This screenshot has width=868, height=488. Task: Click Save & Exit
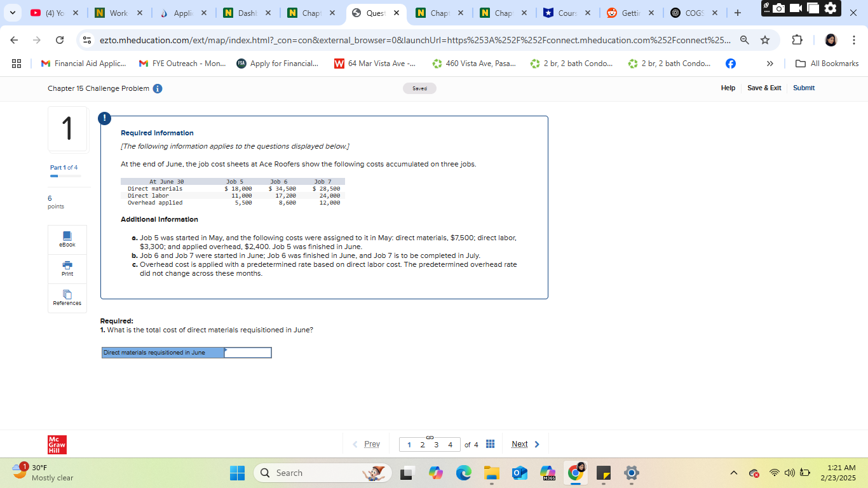pyautogui.click(x=764, y=88)
